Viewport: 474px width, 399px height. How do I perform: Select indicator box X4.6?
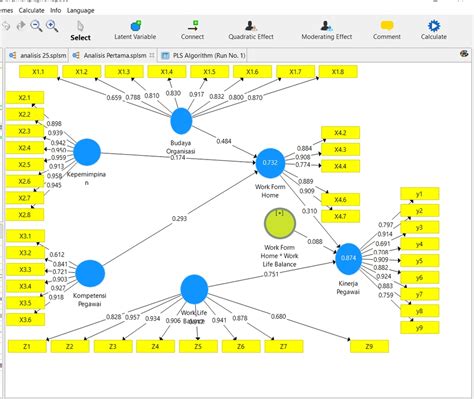pos(340,199)
